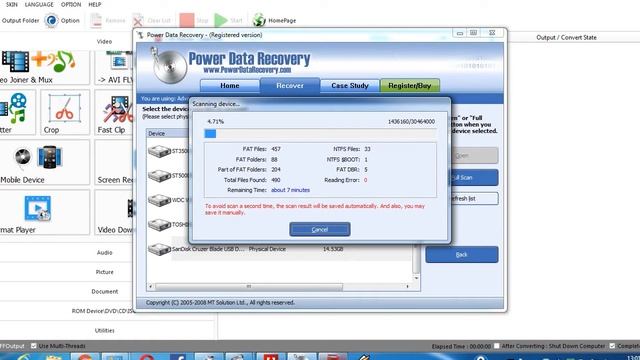Click the Back button
The image size is (640, 360).
point(462,255)
